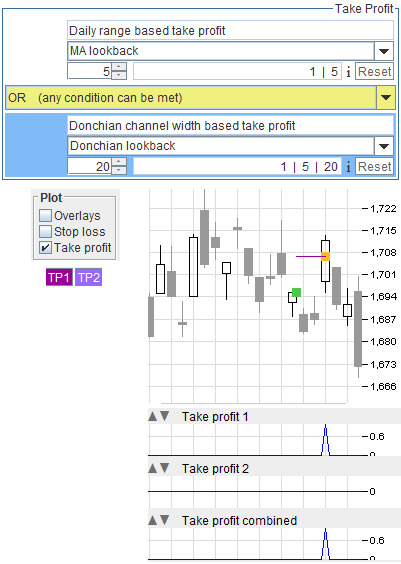
Task: Click the info icon next to MA lookback Reset
Action: point(348,72)
